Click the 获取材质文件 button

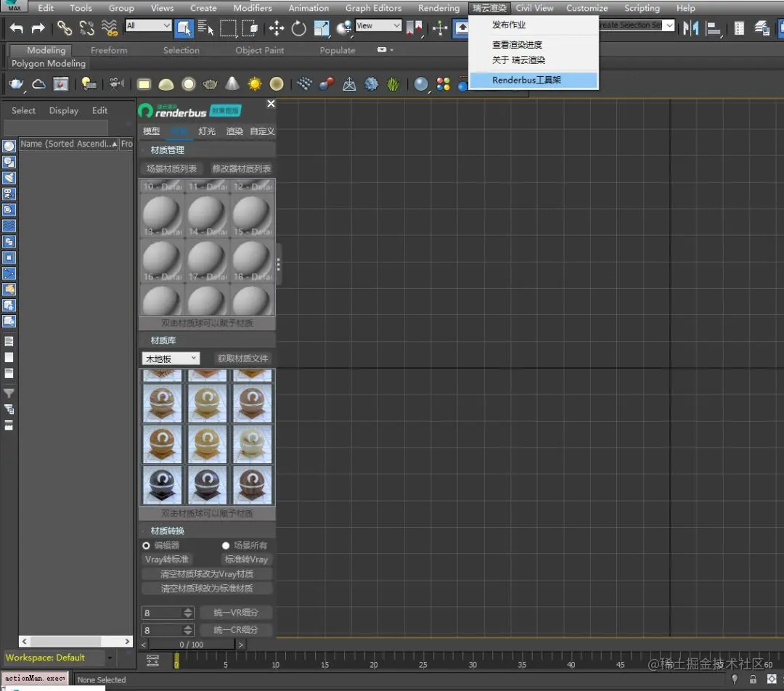pos(243,359)
